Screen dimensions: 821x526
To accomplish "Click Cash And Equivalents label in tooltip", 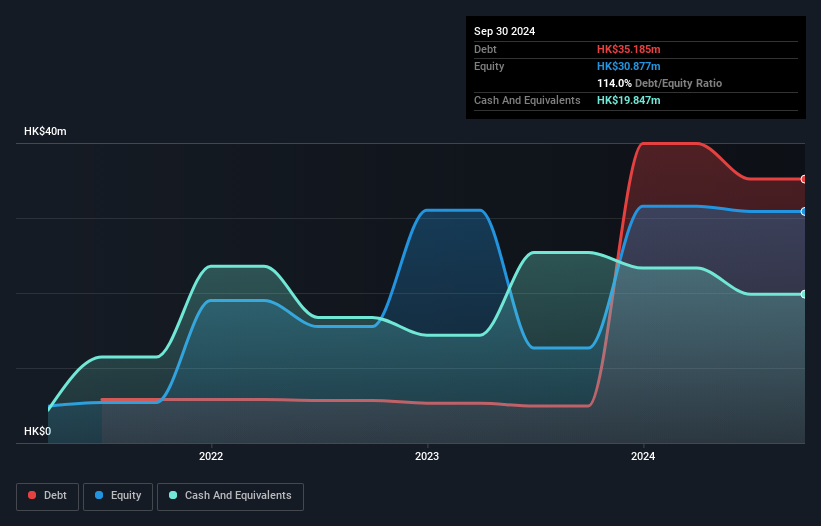I will (527, 100).
